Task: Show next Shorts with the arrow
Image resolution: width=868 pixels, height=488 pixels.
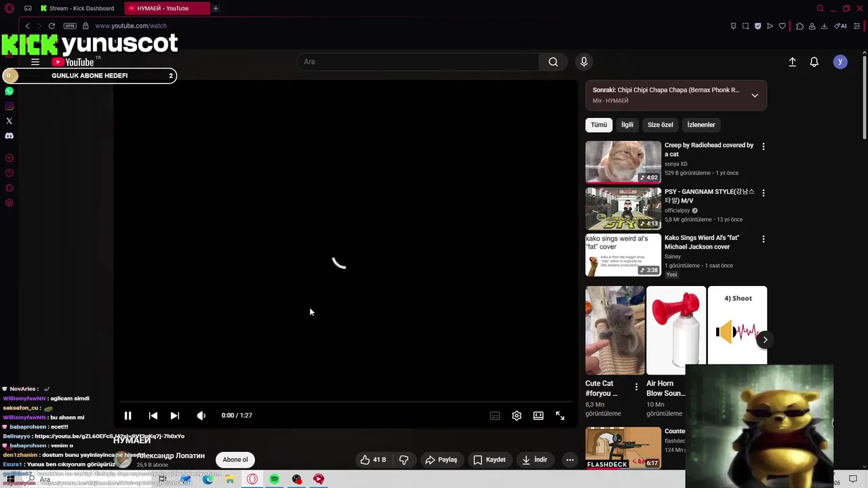Action: coord(765,340)
